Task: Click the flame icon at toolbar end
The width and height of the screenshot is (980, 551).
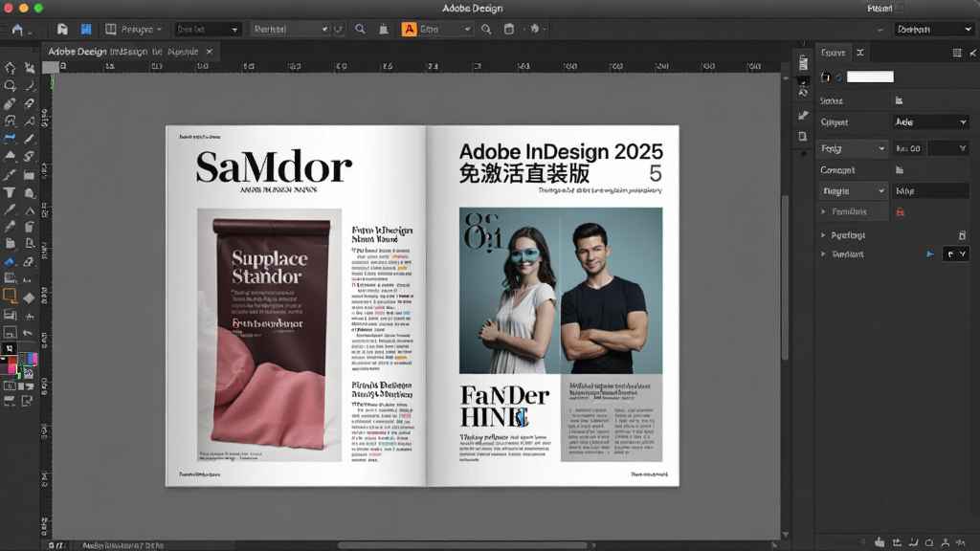Action: pyautogui.click(x=534, y=29)
